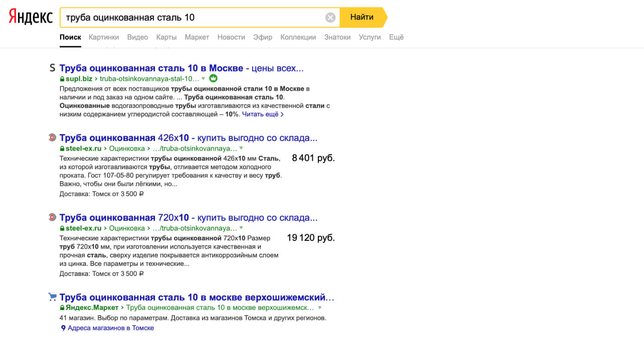Click steel-ex.ru domain in the 720x10 result
The height and width of the screenshot is (342, 644).
[x=83, y=228]
